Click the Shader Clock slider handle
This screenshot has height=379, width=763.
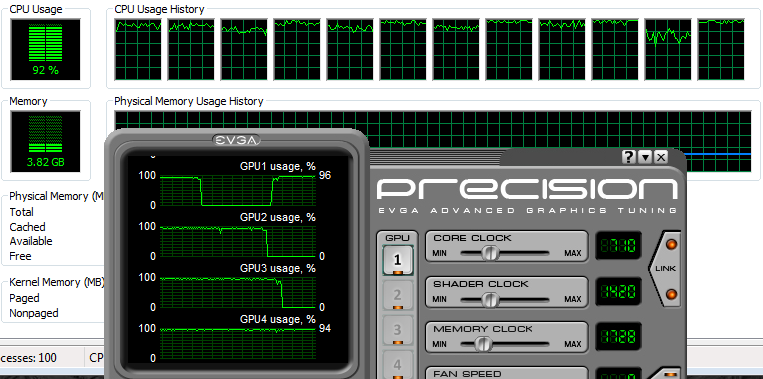(x=490, y=299)
